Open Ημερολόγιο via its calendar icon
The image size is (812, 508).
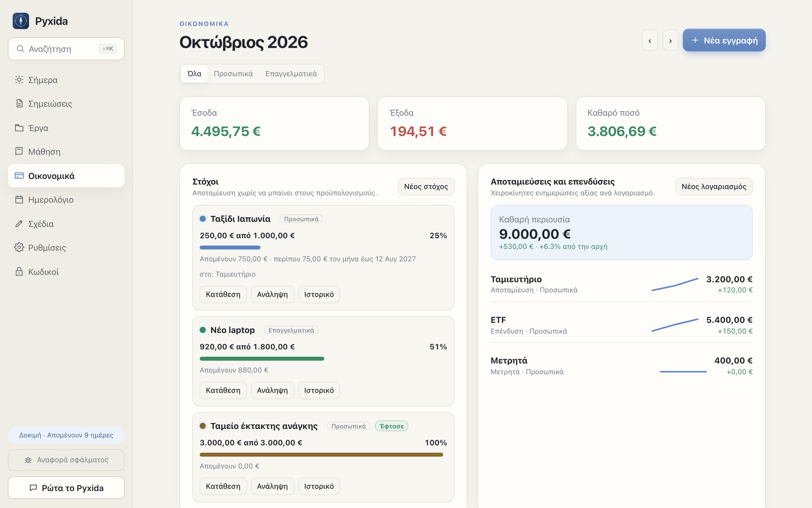click(x=19, y=200)
